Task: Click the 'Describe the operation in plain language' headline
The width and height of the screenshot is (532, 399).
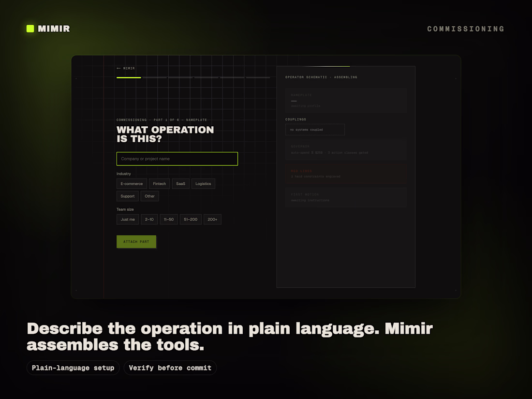Action: click(x=230, y=337)
